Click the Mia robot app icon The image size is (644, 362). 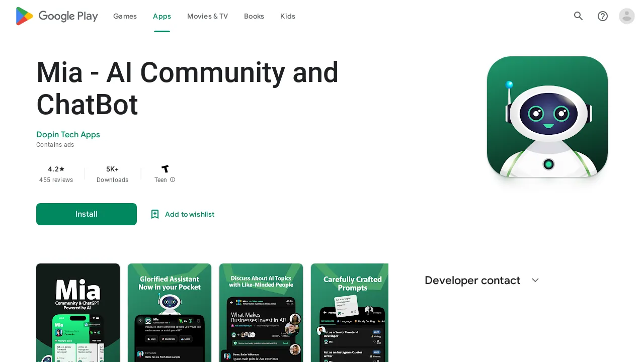pyautogui.click(x=547, y=117)
